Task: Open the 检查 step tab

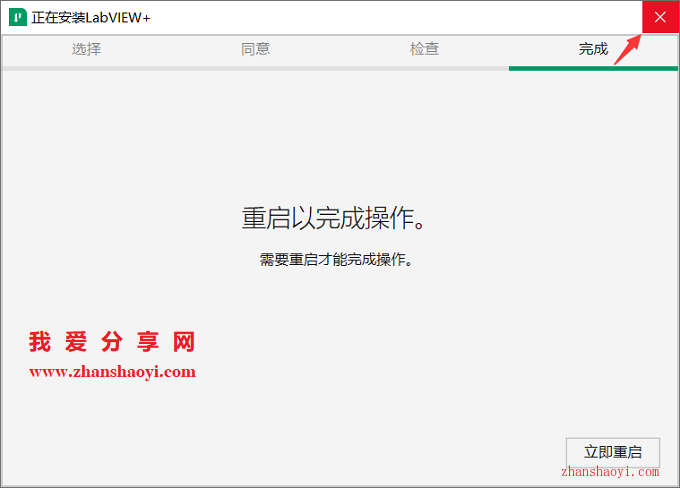Action: tap(424, 49)
